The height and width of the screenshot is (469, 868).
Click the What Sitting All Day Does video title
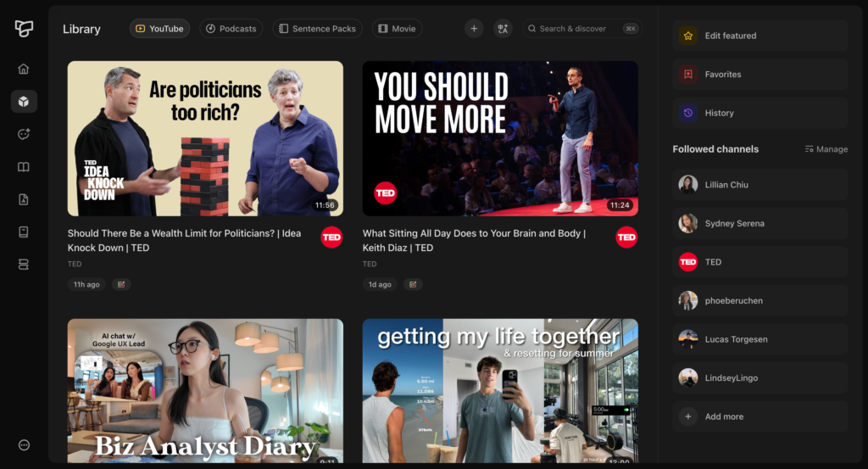click(x=475, y=240)
